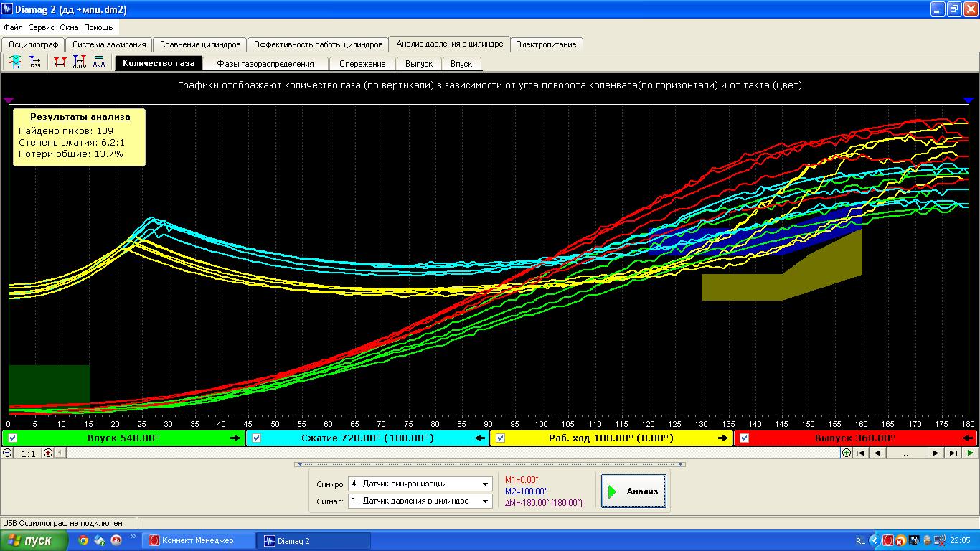Click the Результаты анализа info box
980x551 pixels.
tap(80, 137)
